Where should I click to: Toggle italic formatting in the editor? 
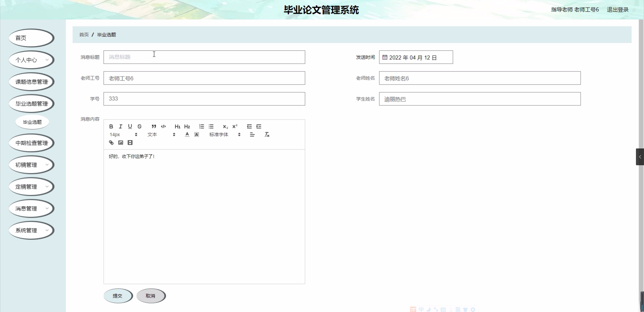tap(120, 127)
